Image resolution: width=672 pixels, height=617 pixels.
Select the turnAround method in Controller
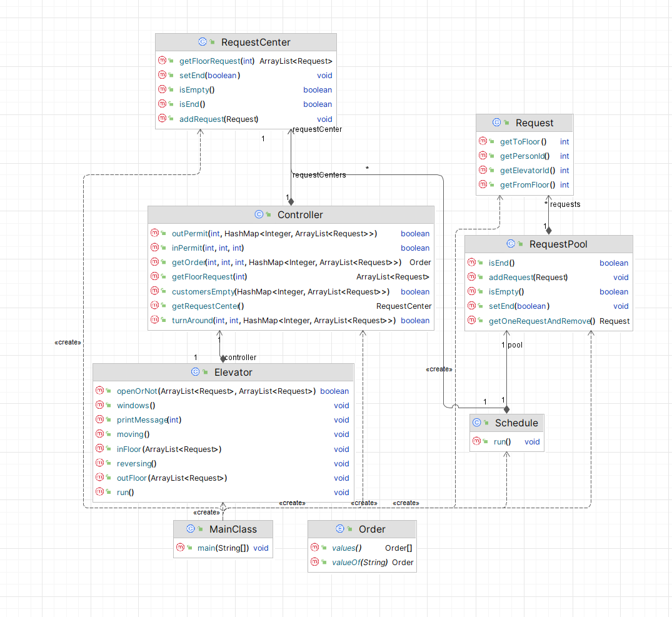(x=291, y=321)
